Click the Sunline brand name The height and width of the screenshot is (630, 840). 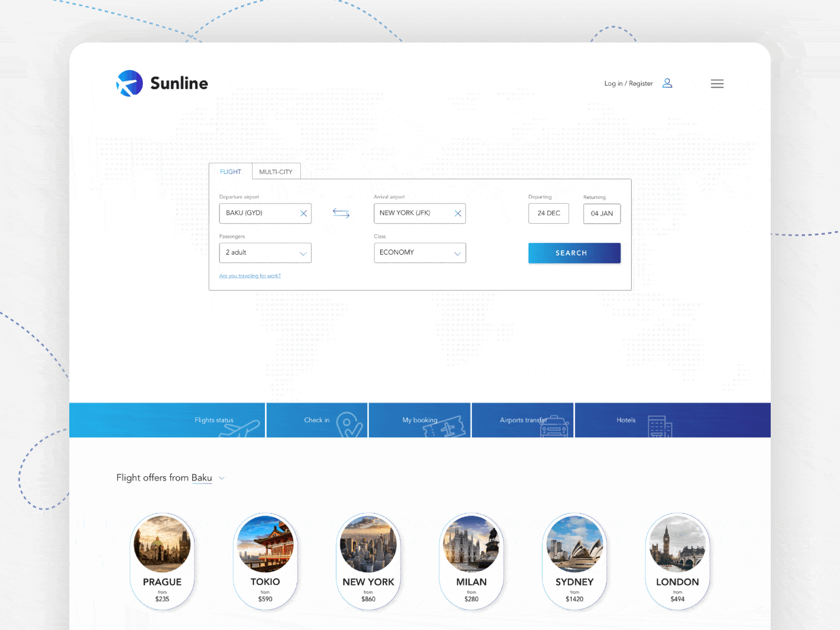click(179, 83)
